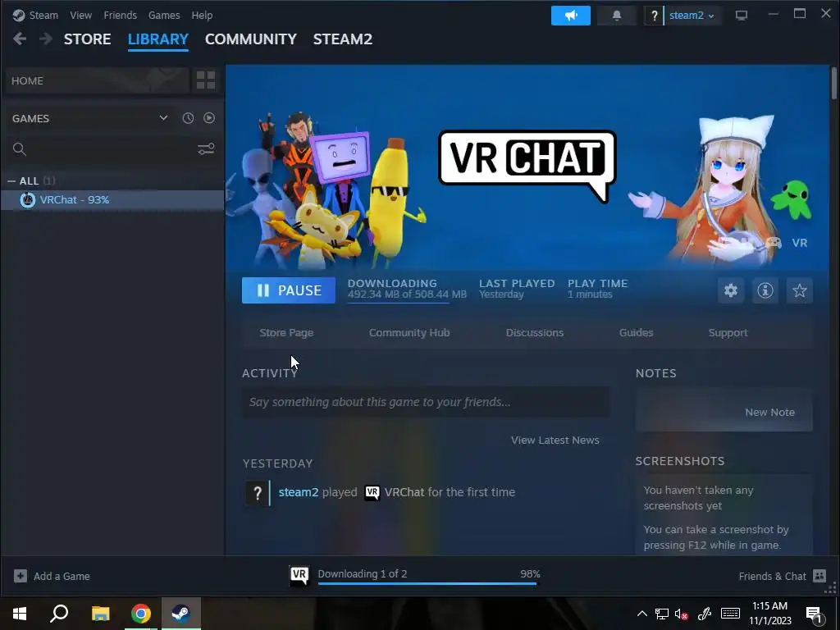Switch to Big Picture mode monitor icon
The width and height of the screenshot is (840, 630).
(741, 16)
